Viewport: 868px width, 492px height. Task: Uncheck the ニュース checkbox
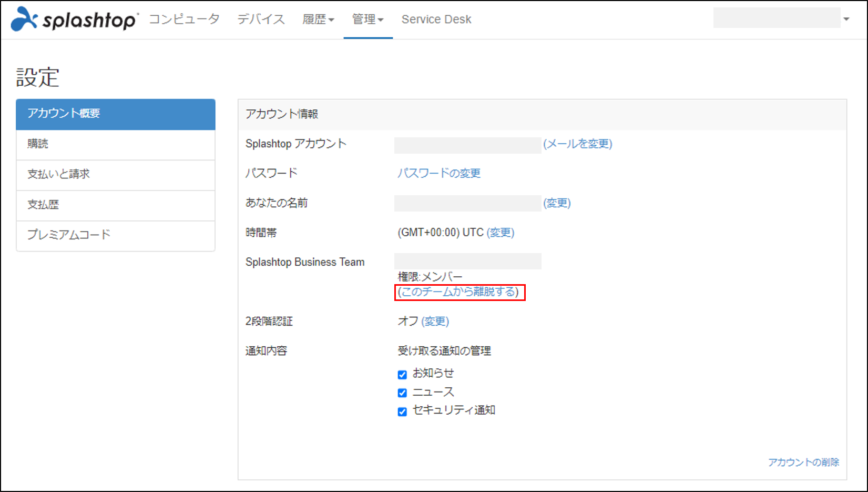point(402,393)
